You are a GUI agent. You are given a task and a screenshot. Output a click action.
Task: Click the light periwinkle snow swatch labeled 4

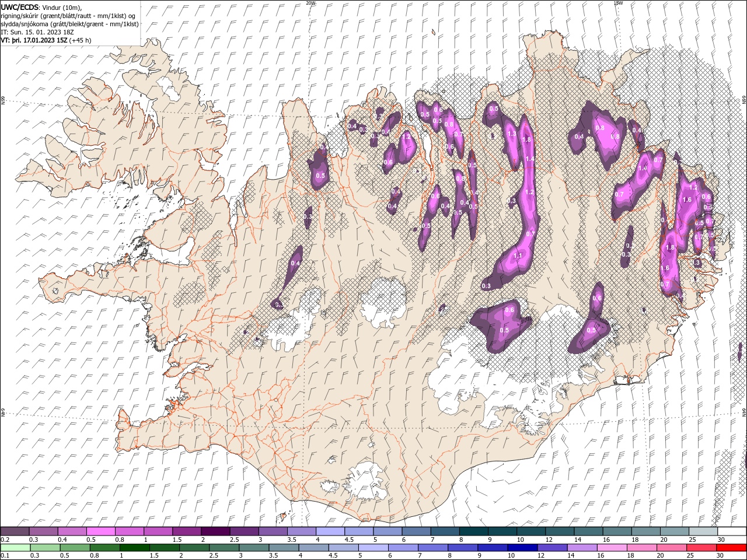pos(330,531)
